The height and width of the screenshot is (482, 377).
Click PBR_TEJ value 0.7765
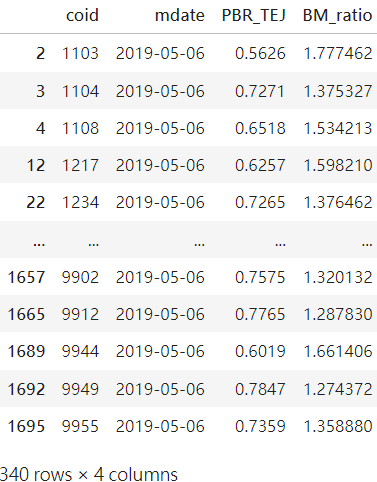[x=260, y=314]
